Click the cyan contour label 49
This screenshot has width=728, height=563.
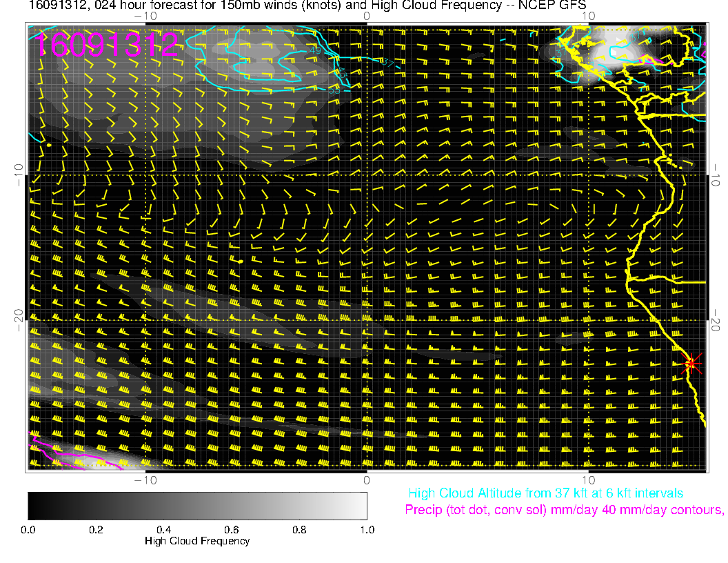[315, 50]
